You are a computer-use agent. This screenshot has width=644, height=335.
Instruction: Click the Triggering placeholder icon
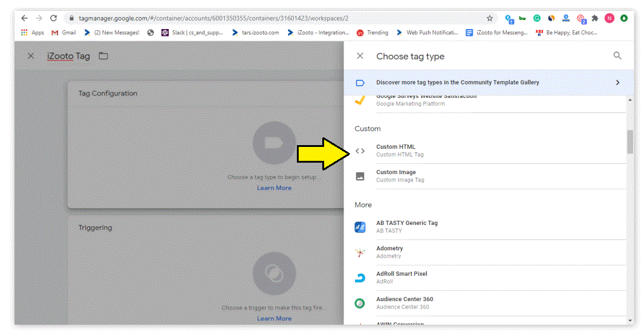pyautogui.click(x=274, y=273)
